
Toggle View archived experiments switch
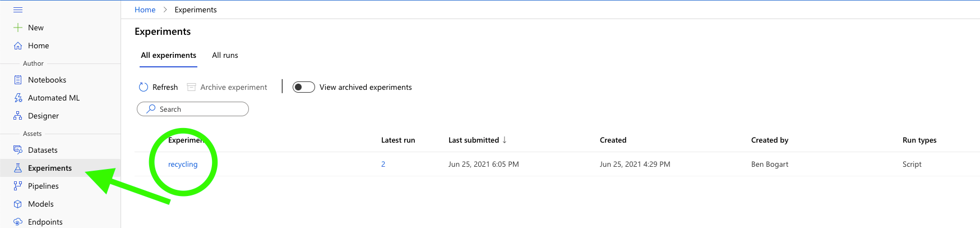tap(303, 87)
